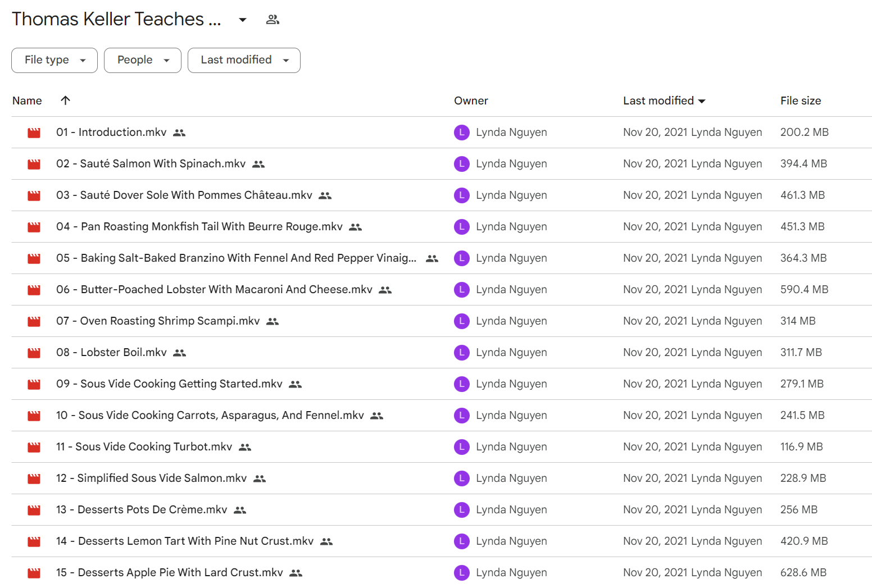Select file 06 - Butter-Poached Lobster With Macaroni

214,290
